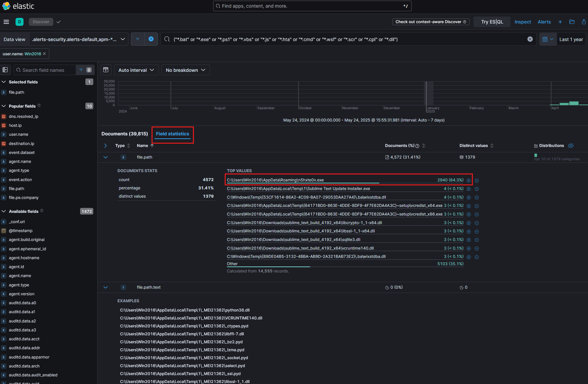
Task: Open the Elastic home logo
Action: point(18,6)
